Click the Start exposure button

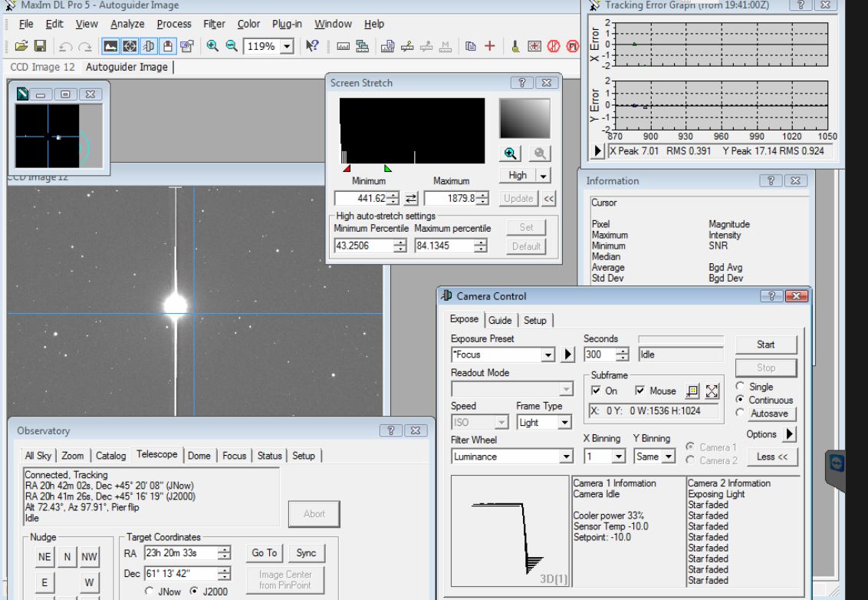coord(765,344)
